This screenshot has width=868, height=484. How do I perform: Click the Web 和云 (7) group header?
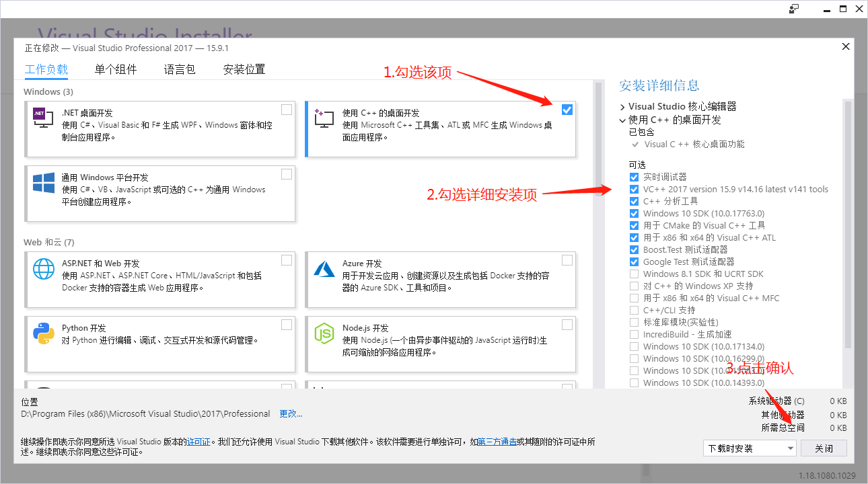click(x=49, y=242)
